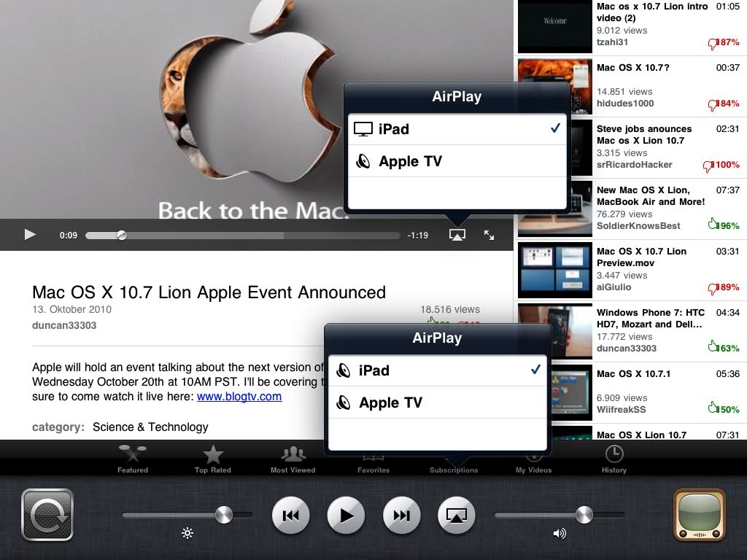Open New Mac OS X Lion, MacBook Air video

coord(629,209)
